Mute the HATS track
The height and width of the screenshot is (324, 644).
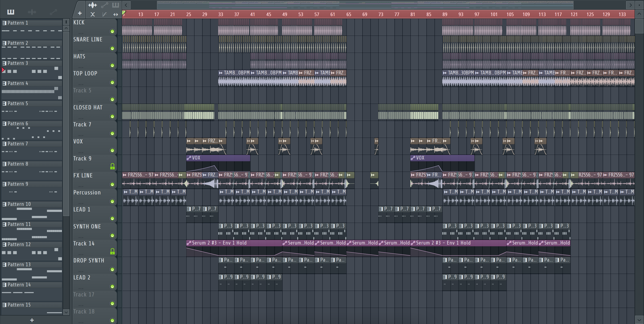click(112, 66)
